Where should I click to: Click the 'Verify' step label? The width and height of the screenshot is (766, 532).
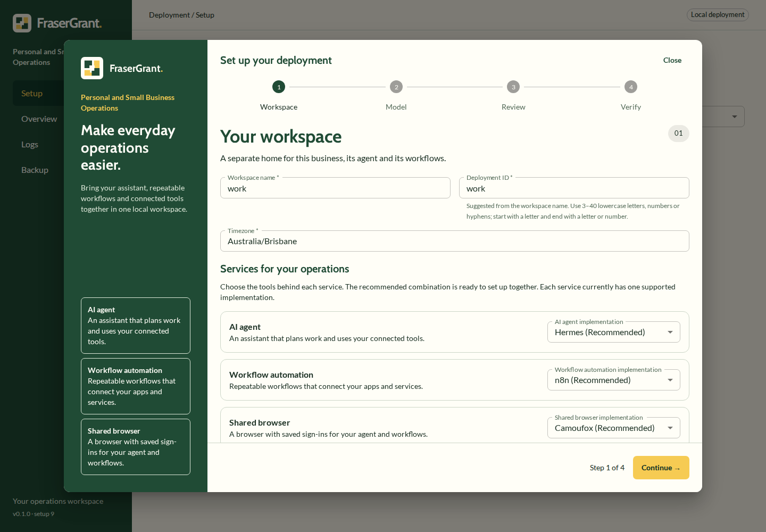[631, 107]
